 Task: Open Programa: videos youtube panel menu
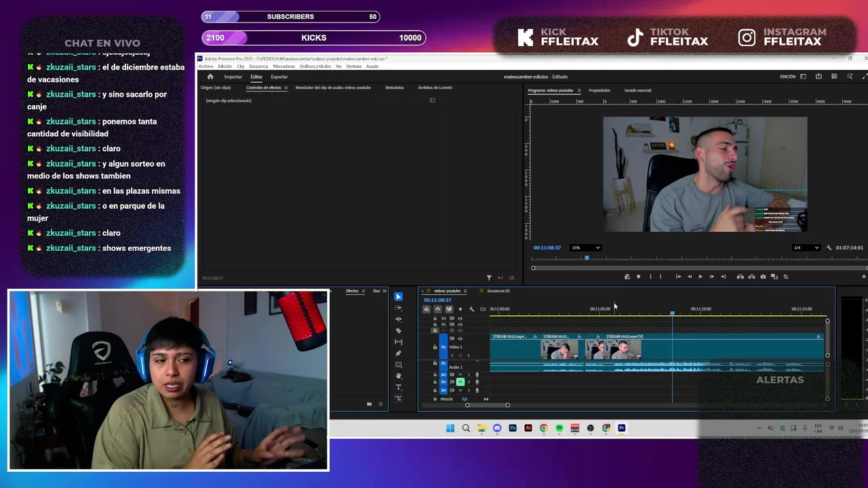point(578,91)
